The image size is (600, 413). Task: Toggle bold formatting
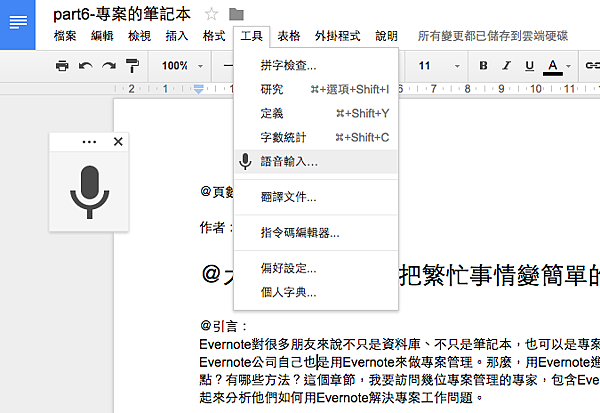[483, 66]
